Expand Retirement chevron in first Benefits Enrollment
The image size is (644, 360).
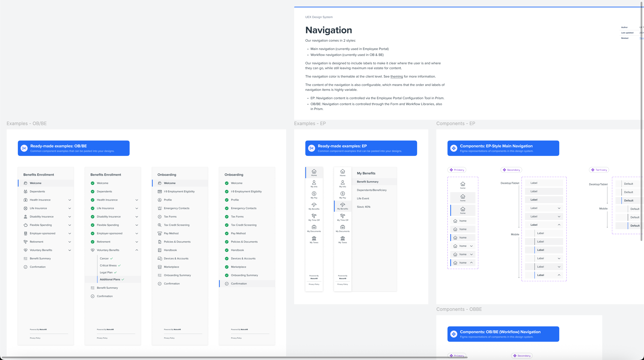pyautogui.click(x=70, y=242)
